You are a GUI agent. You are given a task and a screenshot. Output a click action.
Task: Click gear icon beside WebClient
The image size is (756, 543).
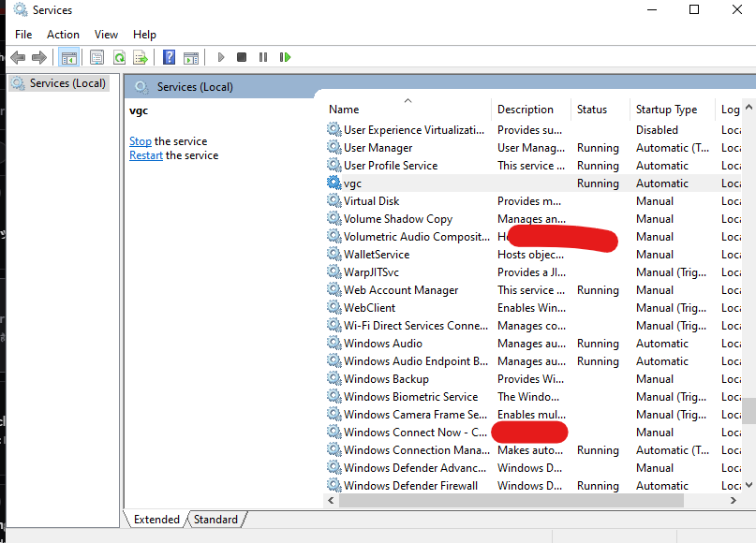tap(334, 307)
